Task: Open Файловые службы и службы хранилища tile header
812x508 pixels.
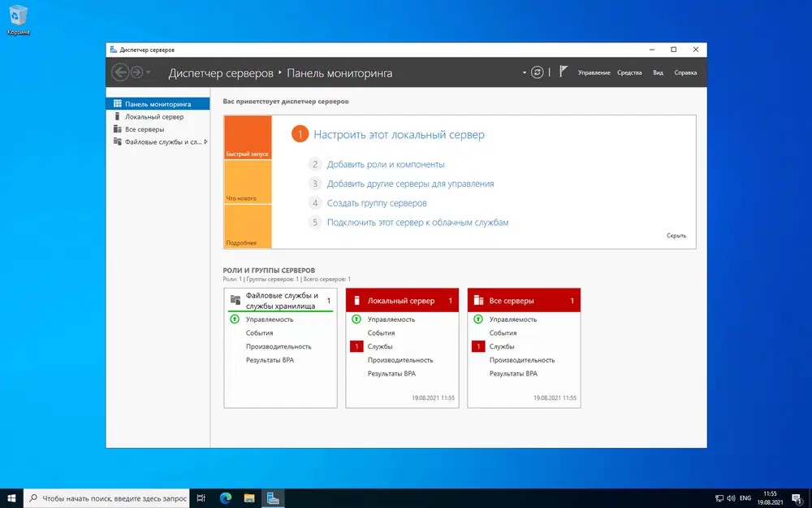Action: tap(280, 300)
